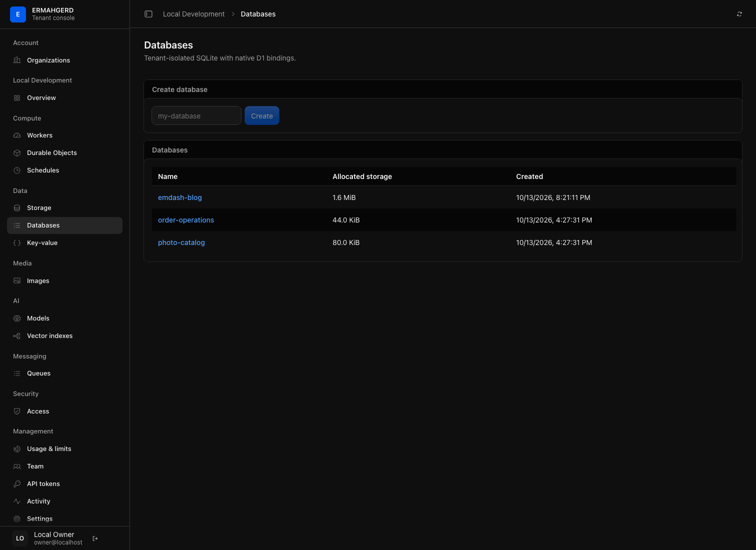Click the Organizations building icon
This screenshot has height=550, width=756.
click(17, 60)
